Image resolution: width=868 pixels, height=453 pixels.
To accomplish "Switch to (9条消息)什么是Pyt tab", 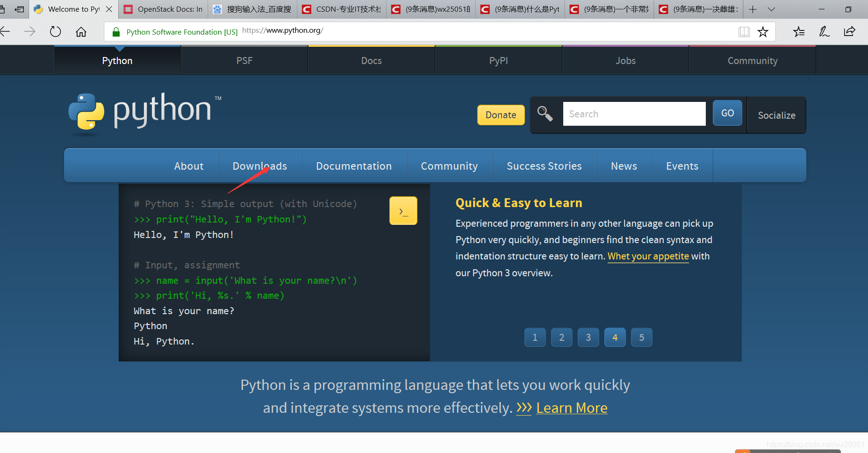I will point(520,9).
